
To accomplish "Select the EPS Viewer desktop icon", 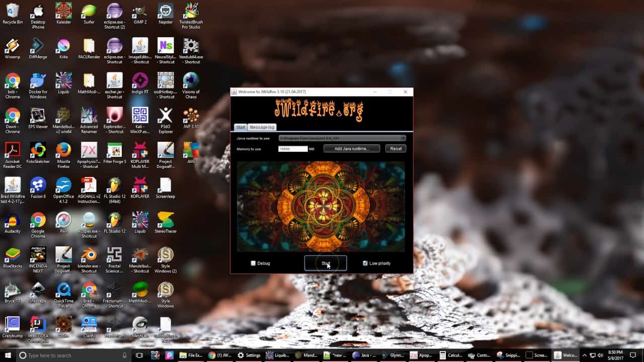I will click(x=38, y=118).
